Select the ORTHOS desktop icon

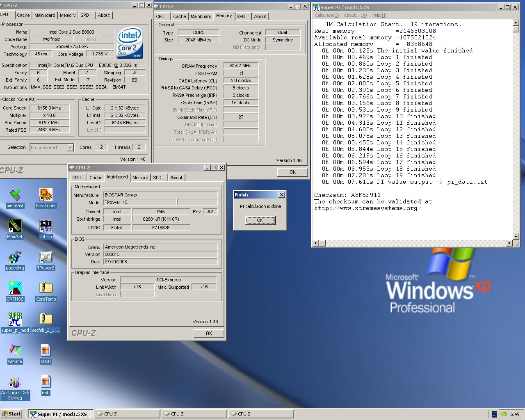15,292
